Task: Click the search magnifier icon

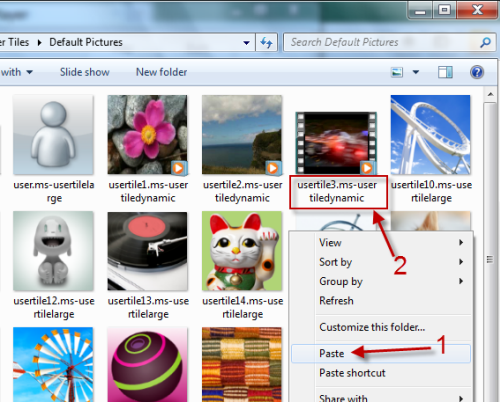Action: tap(485, 42)
